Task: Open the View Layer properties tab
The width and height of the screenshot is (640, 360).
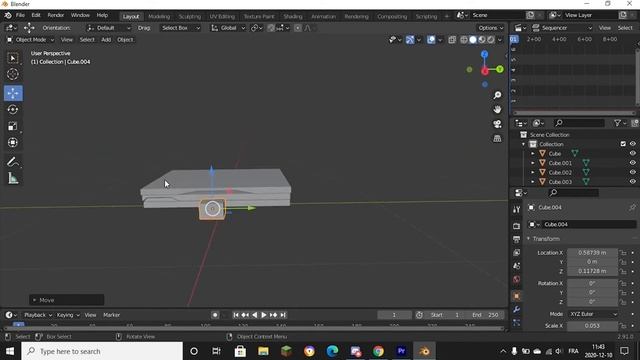Action: tap(516, 253)
